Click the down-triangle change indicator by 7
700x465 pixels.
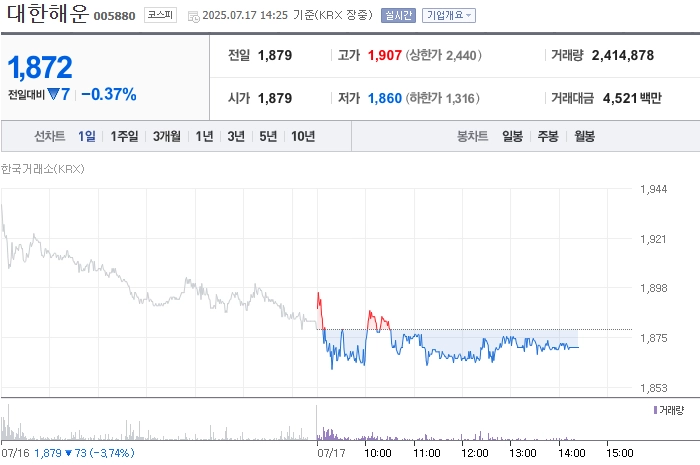click(x=53, y=94)
